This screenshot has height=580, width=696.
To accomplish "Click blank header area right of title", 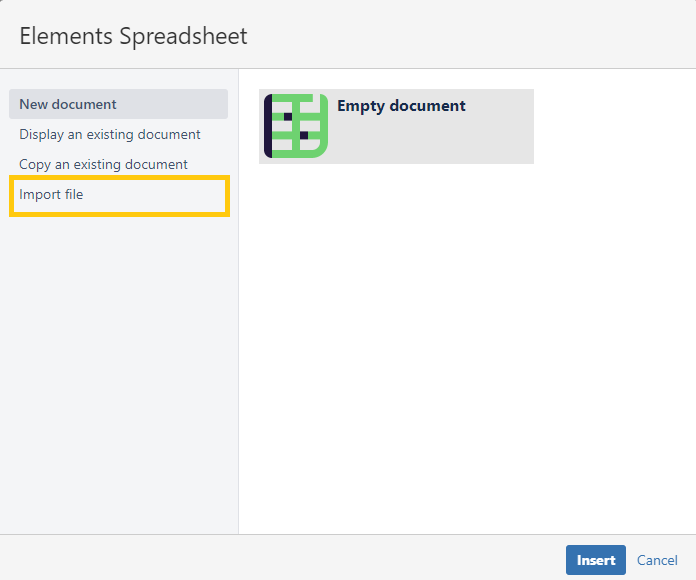I will pos(470,37).
